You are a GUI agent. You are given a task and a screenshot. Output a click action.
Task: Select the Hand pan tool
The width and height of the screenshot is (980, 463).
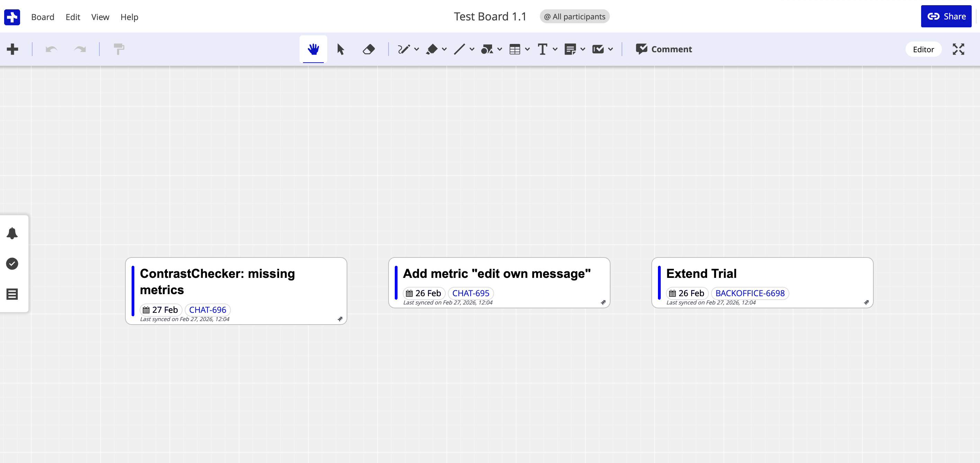[313, 49]
